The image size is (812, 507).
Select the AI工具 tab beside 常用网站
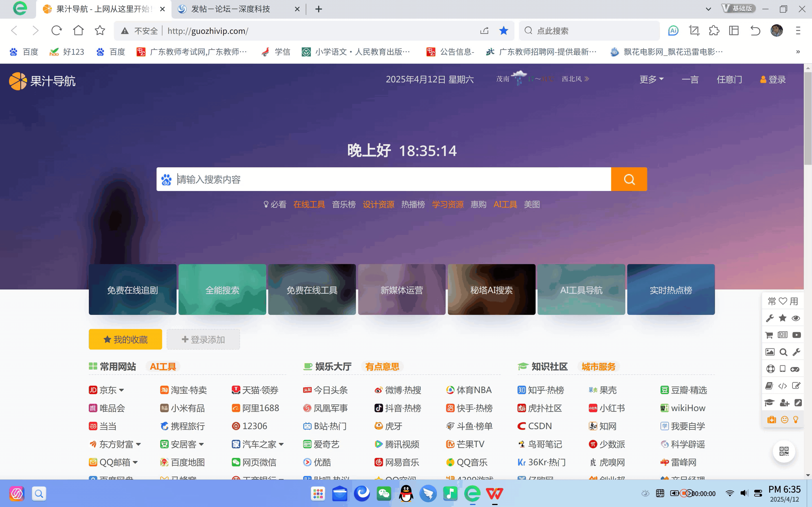(163, 366)
